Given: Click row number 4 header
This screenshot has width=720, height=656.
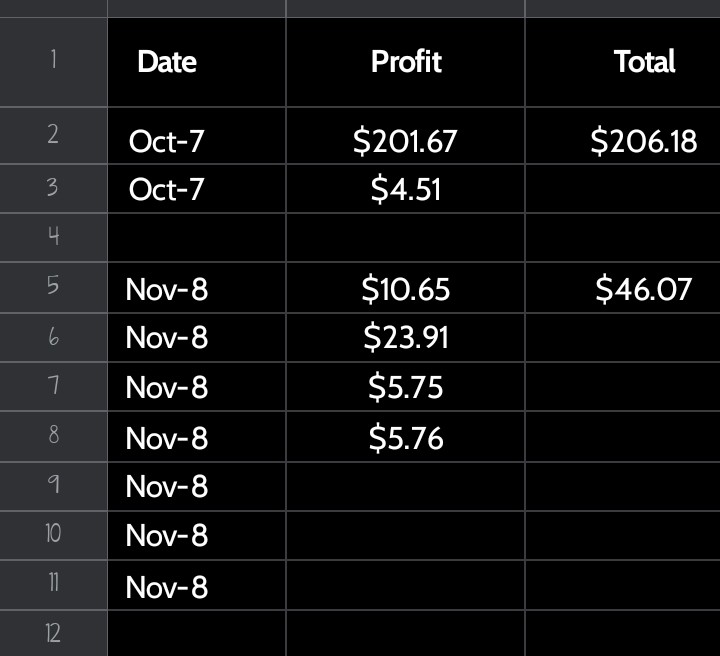Looking at the screenshot, I should coord(53,237).
